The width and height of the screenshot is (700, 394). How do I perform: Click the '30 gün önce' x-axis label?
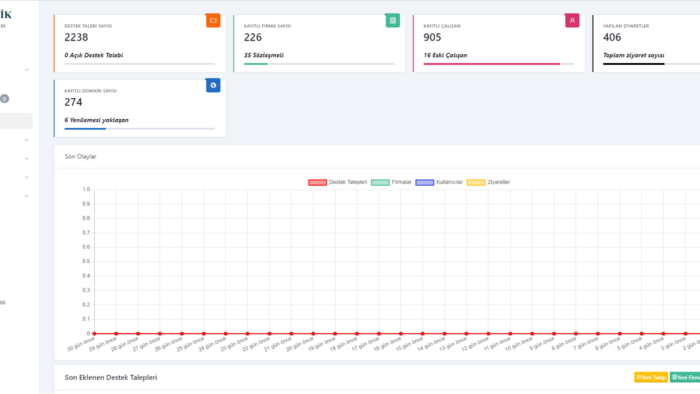(x=81, y=344)
